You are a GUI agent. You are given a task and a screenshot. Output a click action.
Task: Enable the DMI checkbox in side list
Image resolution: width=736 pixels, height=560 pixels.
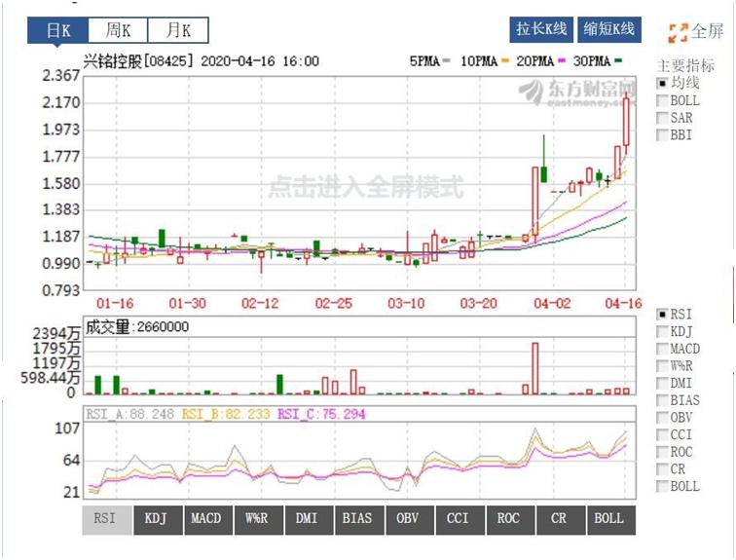click(662, 383)
